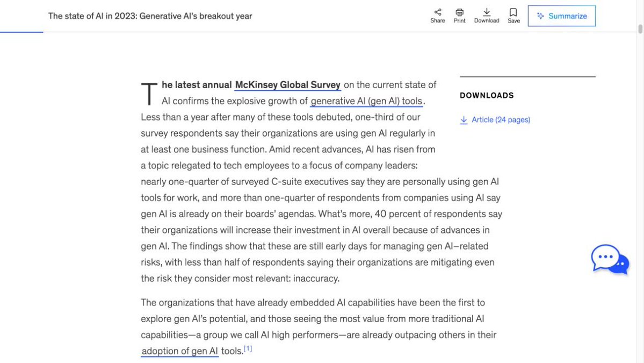Viewport: 644px width, 363px height.
Task: Download the Article (24 pages) PDF link
Action: click(x=501, y=119)
